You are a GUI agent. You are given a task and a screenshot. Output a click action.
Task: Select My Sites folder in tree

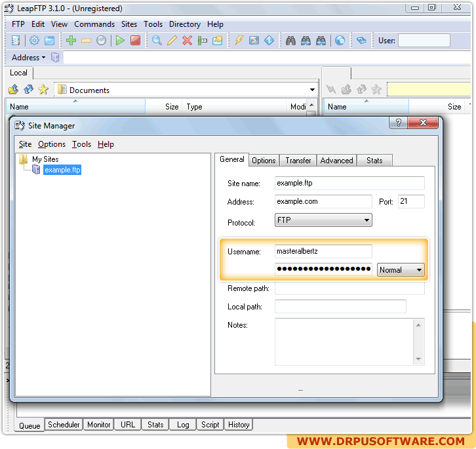pos(45,159)
